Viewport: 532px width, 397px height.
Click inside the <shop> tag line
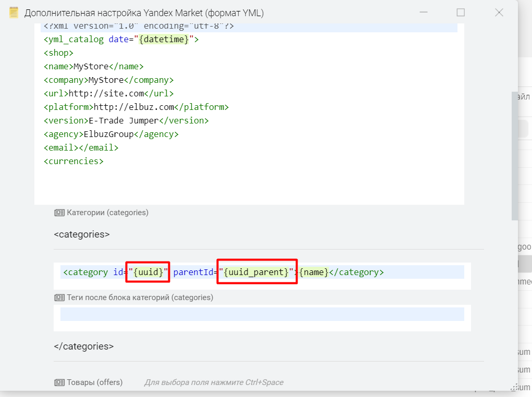[58, 53]
